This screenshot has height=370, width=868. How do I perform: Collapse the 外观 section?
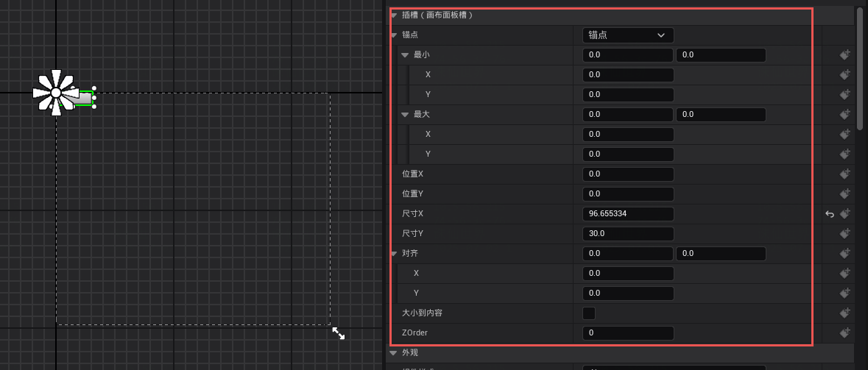point(394,353)
